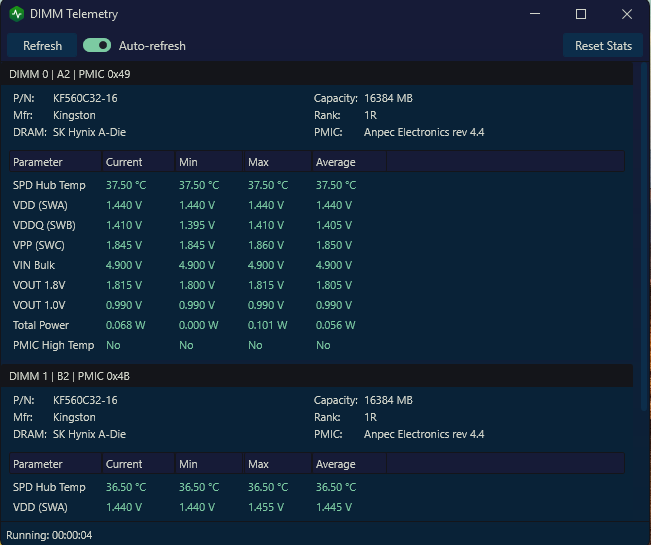Select the PMIC High Temp row
This screenshot has height=545, width=651.
(317, 345)
